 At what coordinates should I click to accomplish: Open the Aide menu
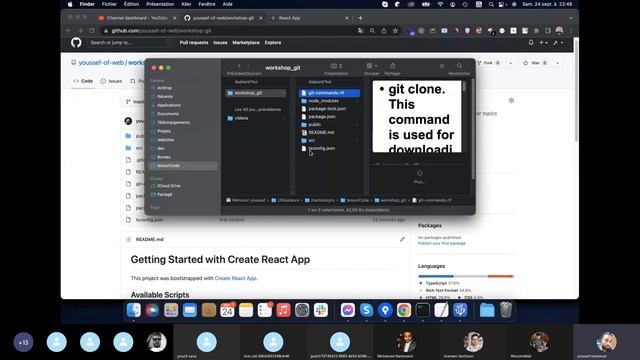(x=227, y=4)
